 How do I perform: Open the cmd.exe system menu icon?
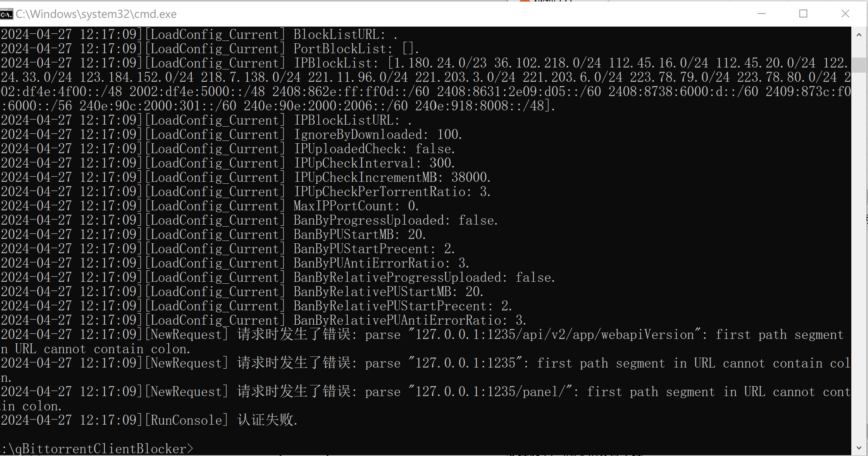[x=6, y=14]
